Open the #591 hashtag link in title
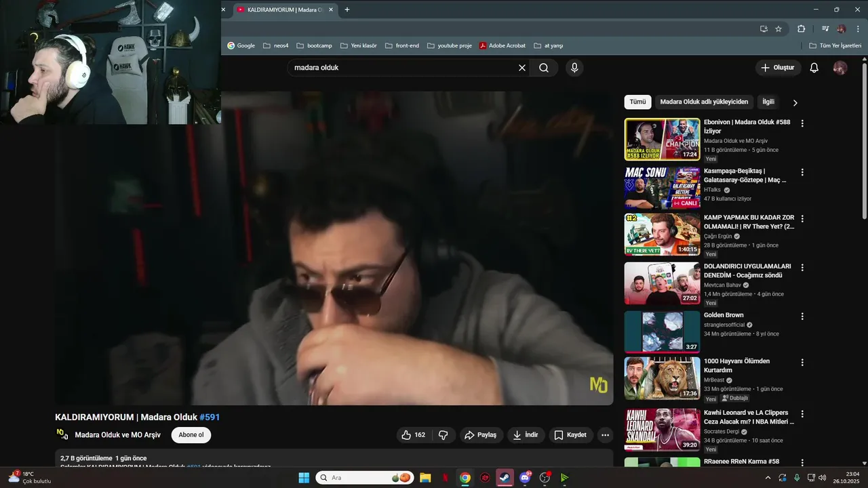868x488 pixels. 210,417
